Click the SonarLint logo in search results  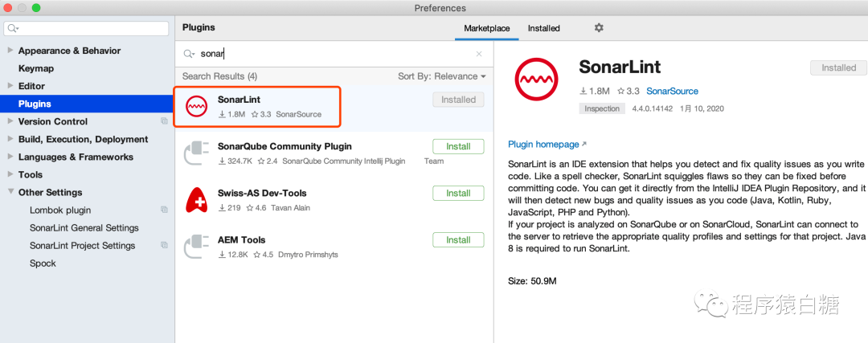click(x=198, y=106)
